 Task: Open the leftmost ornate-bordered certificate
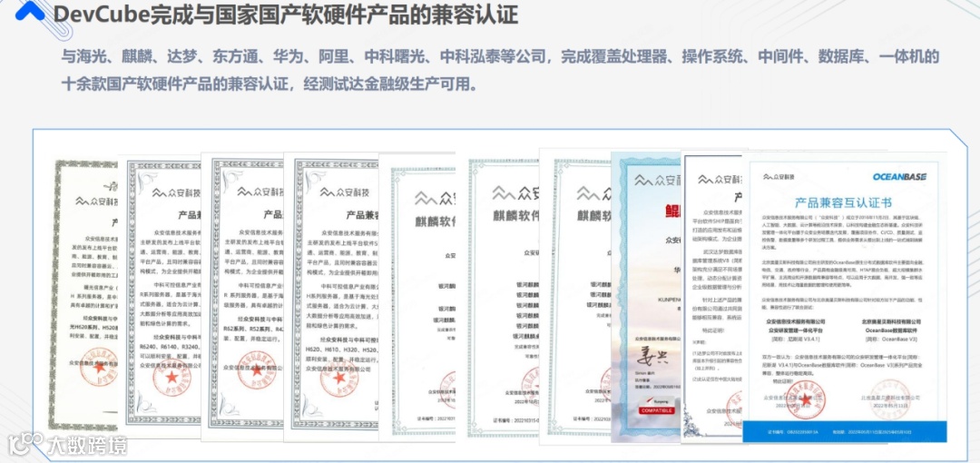pos(83,294)
